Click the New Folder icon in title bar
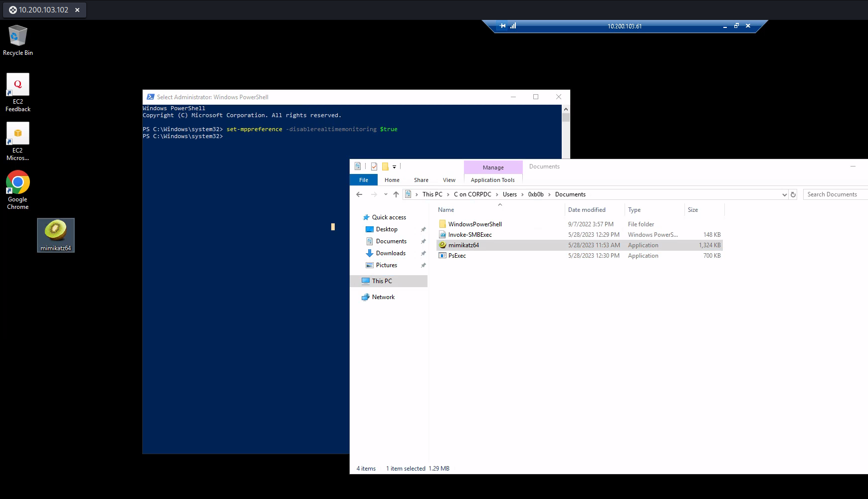Image resolution: width=868 pixels, height=499 pixels. [x=385, y=166]
